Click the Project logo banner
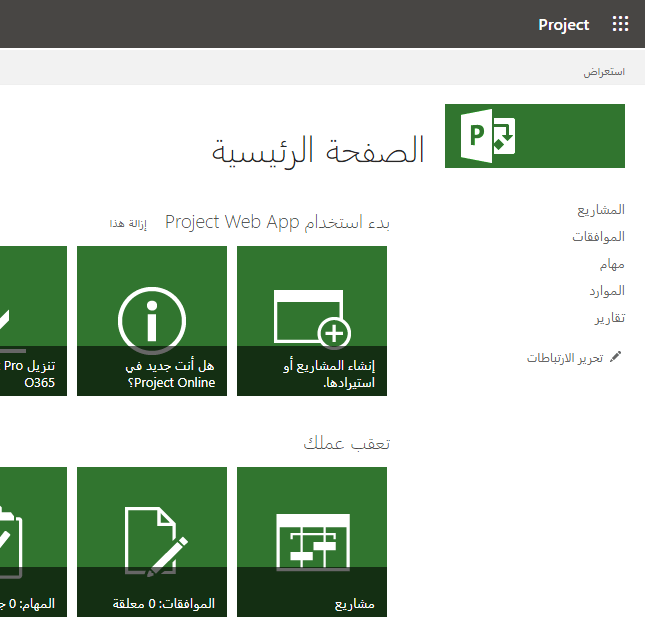Viewport: 645px width, 619px height. pyautogui.click(x=535, y=136)
